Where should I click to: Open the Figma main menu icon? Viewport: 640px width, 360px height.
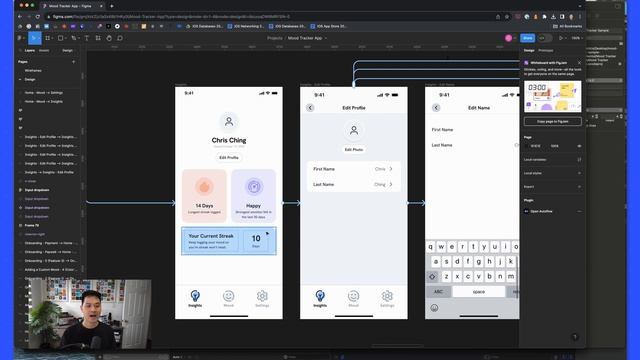(x=20, y=38)
